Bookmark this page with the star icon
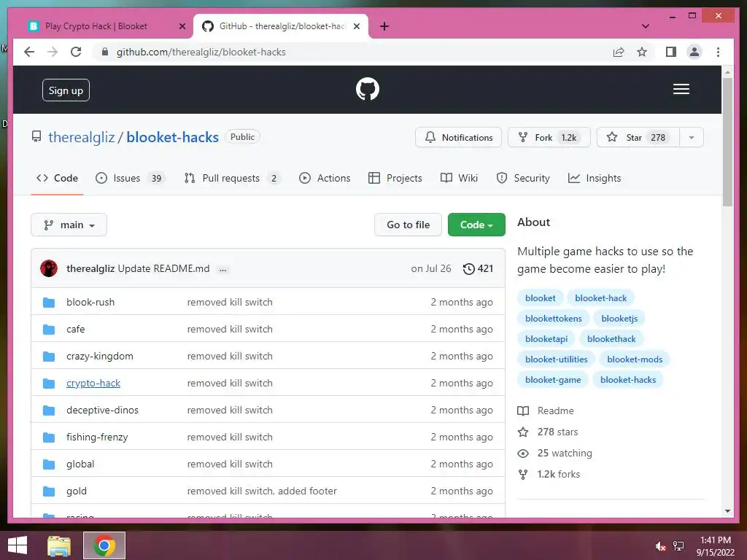Image resolution: width=747 pixels, height=560 pixels. click(x=642, y=52)
